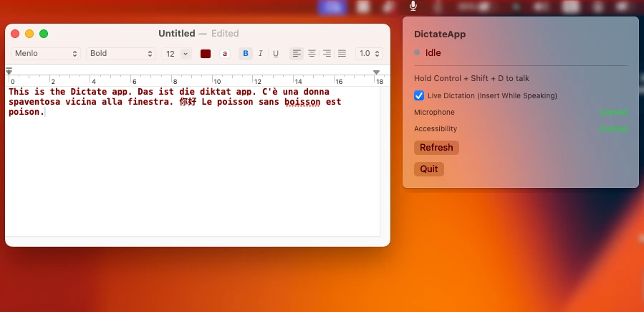
Task: Open the DictateApp microphone menu bar icon
Action: [413, 6]
